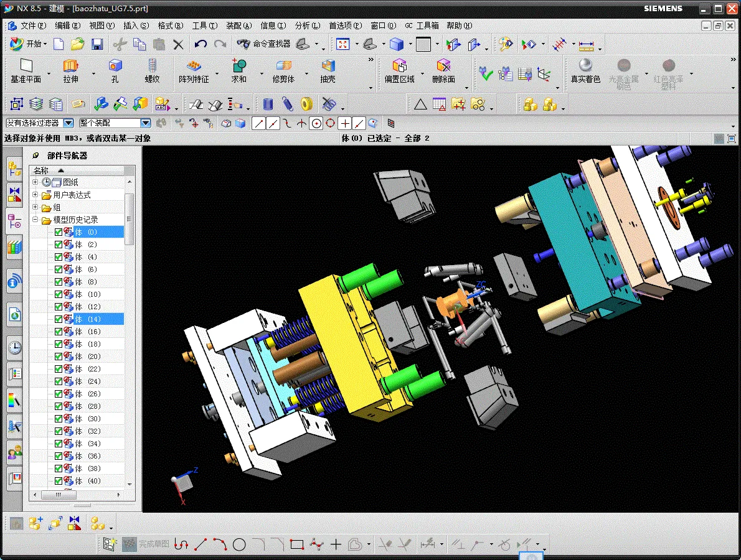Click the Assembly Navigator sidebar icon
741x560 pixels.
pyautogui.click(x=15, y=169)
